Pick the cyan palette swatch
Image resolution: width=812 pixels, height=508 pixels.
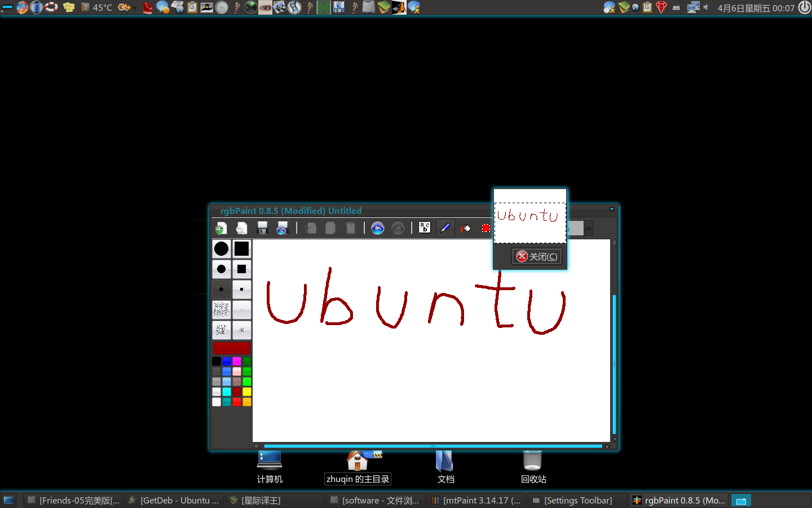227,392
